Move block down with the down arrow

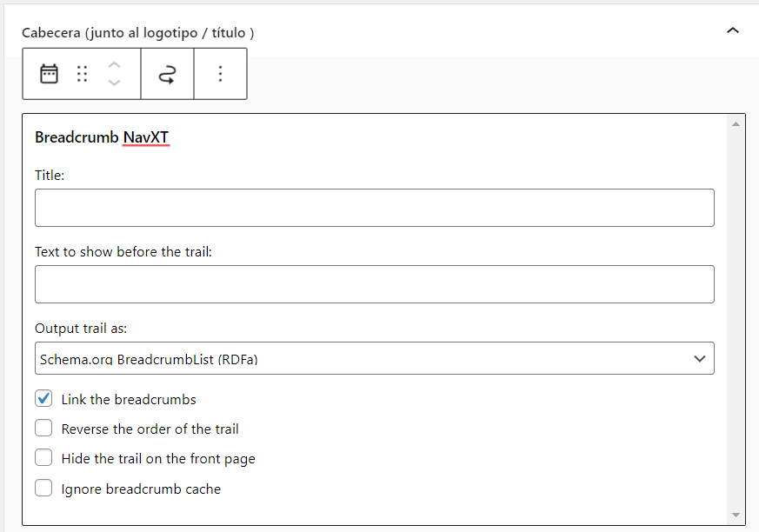pos(114,83)
